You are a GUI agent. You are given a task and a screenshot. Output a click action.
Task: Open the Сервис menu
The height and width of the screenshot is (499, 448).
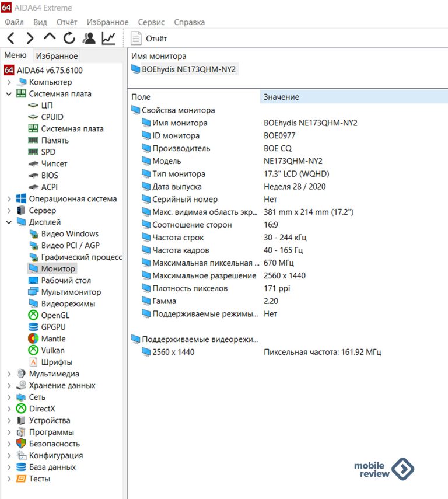pyautogui.click(x=151, y=22)
